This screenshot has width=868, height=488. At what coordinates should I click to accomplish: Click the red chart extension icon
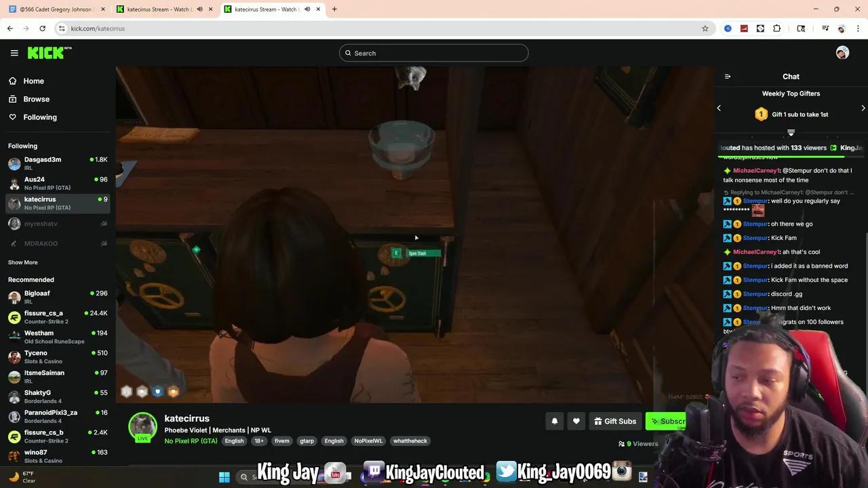point(744,28)
